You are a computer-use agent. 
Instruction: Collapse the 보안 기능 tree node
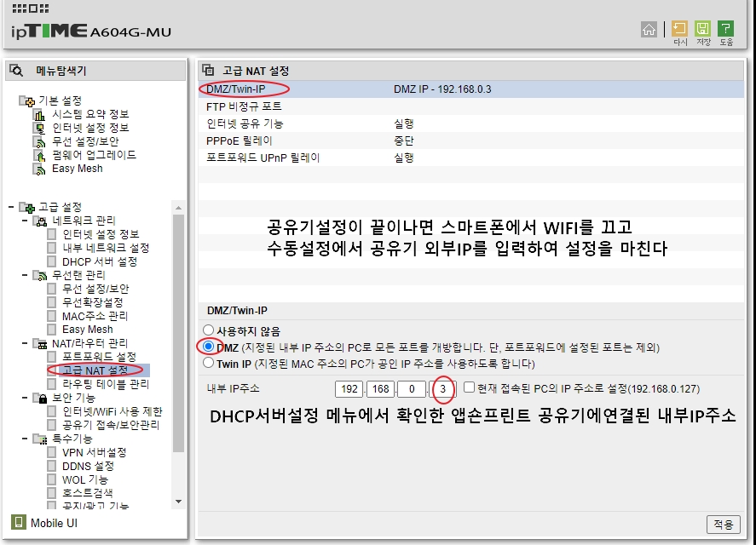[x=25, y=398]
